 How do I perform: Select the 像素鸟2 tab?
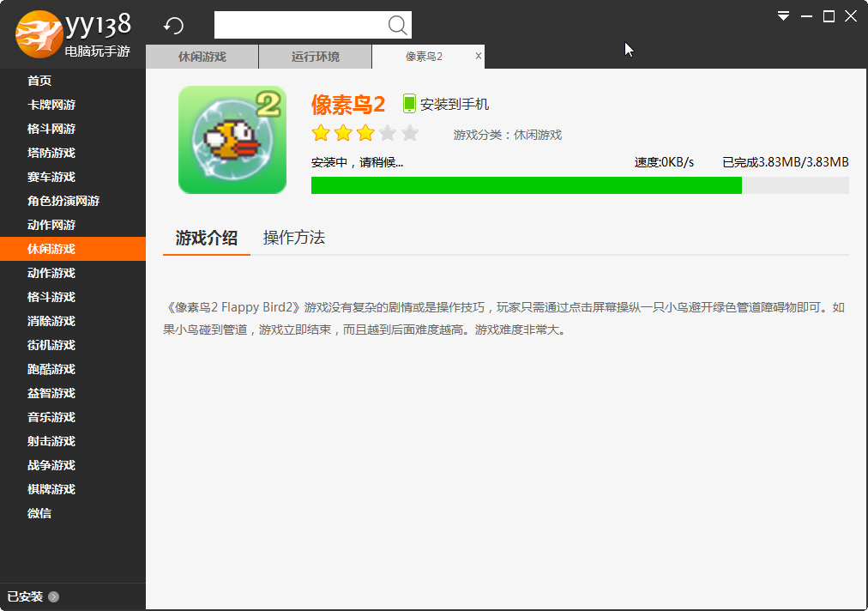(424, 57)
